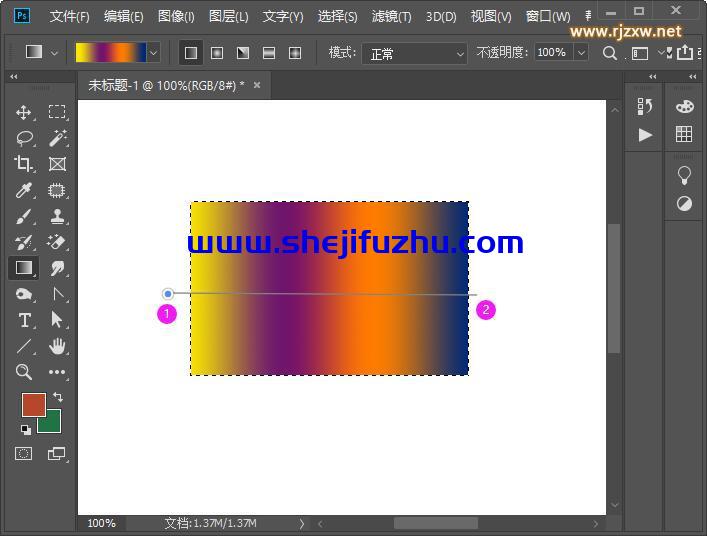Click the gradient preview swatch
The width and height of the screenshot is (707, 536).
tap(111, 53)
